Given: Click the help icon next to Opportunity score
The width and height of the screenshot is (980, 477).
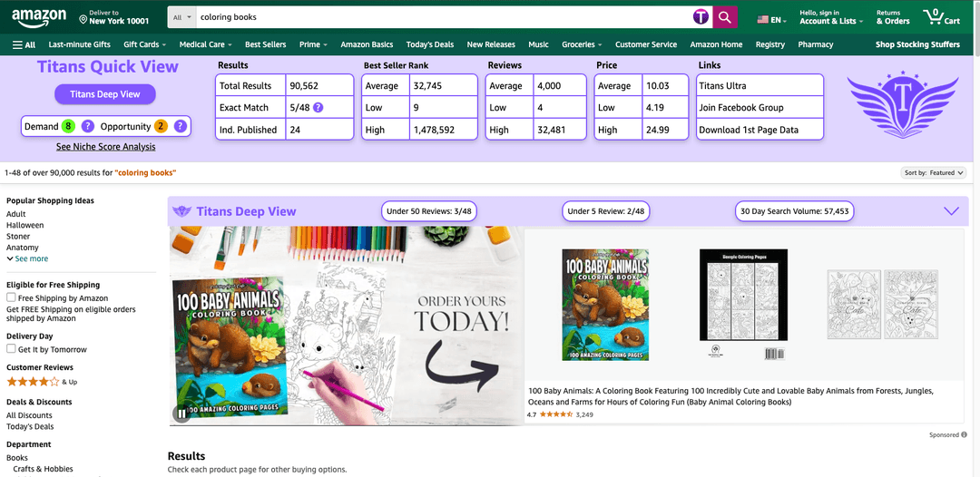Looking at the screenshot, I should point(180,126).
